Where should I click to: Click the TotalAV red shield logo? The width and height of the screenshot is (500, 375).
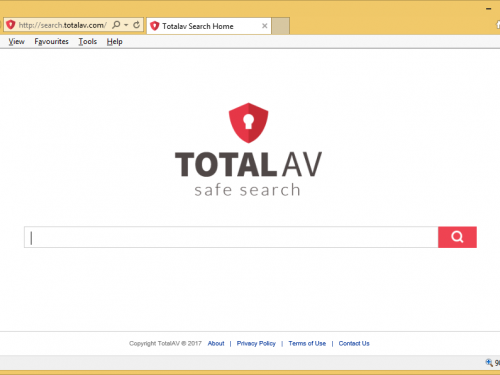248,123
